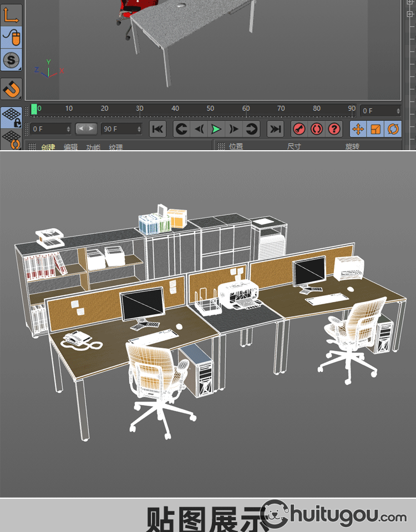Click frame 30 on the timeline ruler

point(140,109)
